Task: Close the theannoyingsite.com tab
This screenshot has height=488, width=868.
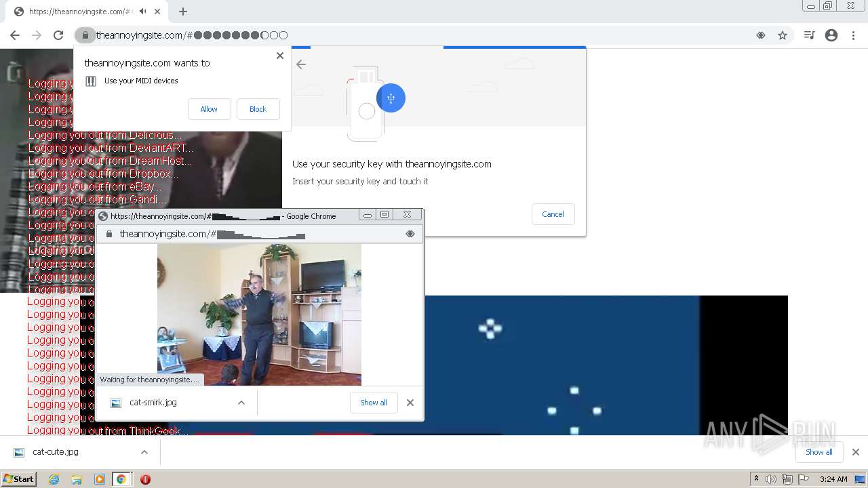Action: tap(158, 12)
